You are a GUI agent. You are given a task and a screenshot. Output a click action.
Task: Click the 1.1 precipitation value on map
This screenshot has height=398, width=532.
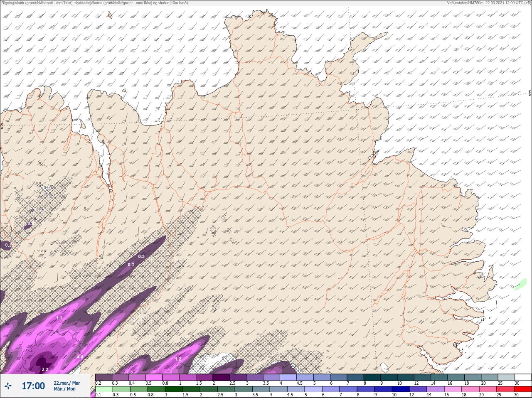59,318
